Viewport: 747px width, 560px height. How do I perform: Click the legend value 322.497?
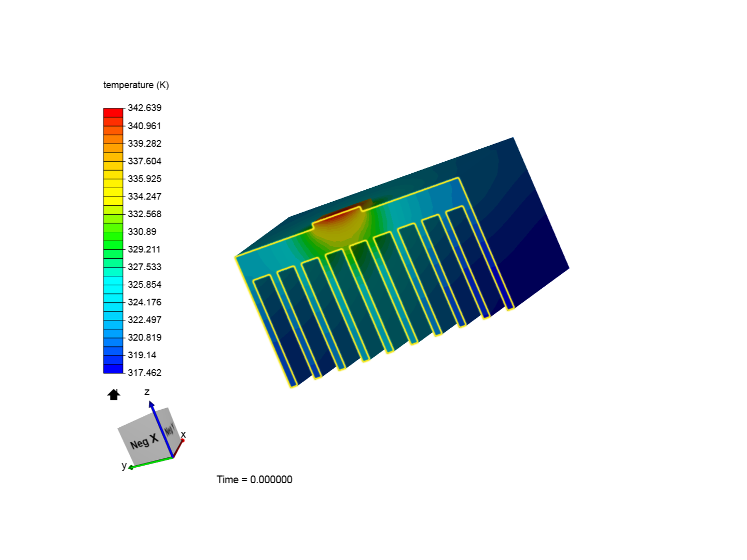click(145, 320)
